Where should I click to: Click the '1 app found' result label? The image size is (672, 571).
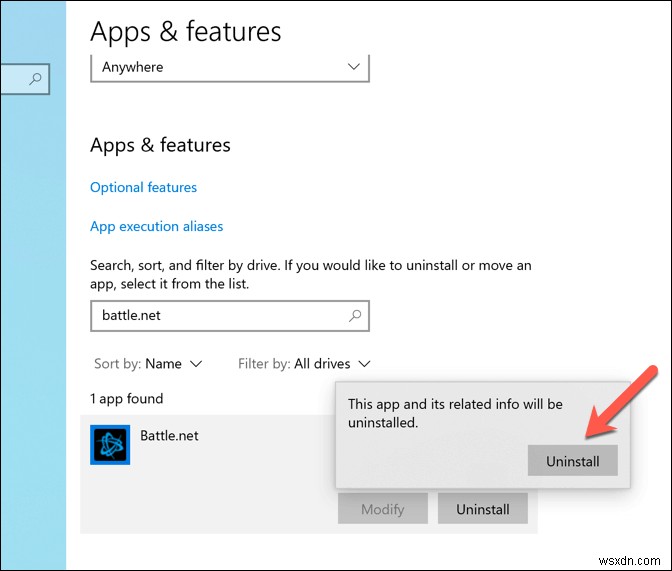126,399
